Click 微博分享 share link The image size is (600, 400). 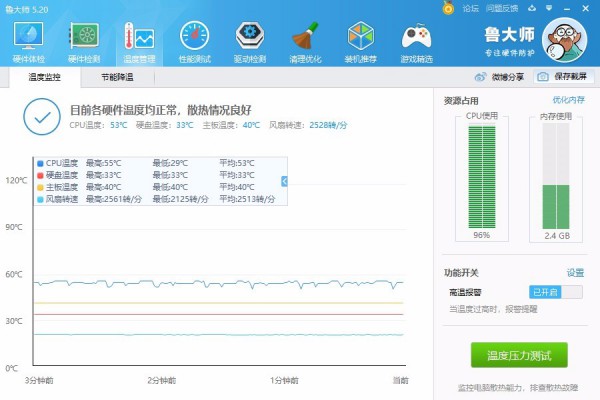click(x=508, y=77)
